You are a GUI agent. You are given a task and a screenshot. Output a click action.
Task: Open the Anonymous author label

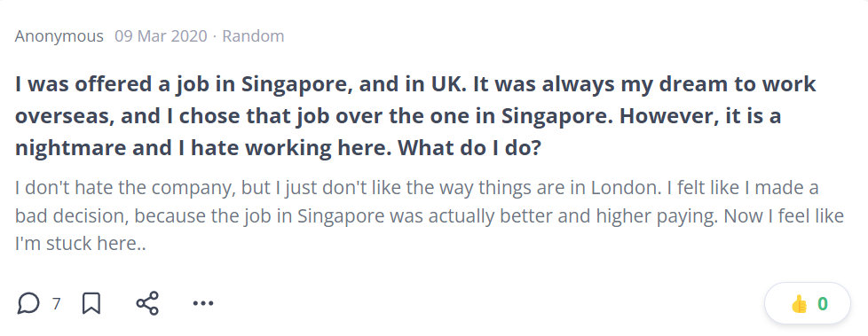click(59, 36)
